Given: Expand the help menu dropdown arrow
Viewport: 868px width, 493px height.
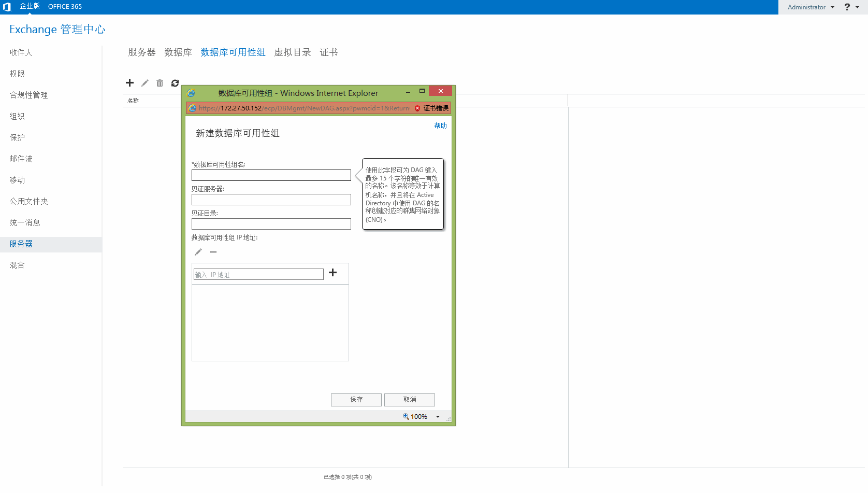Looking at the screenshot, I should click(x=858, y=7).
